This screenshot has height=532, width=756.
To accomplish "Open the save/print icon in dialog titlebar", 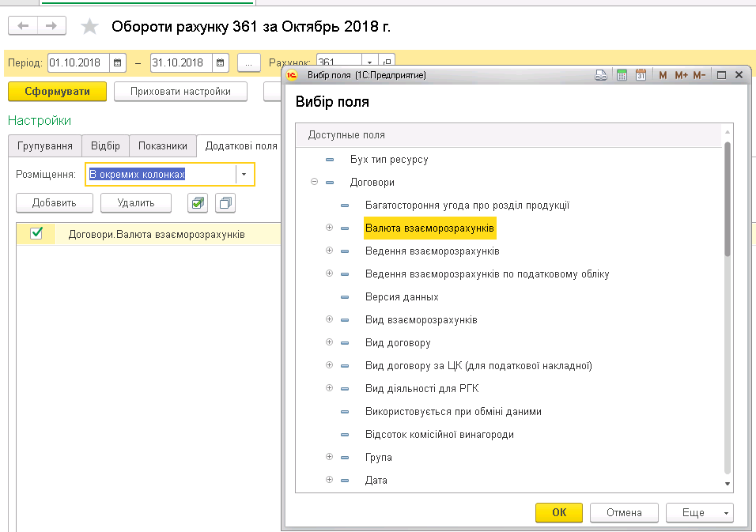I will point(601,75).
